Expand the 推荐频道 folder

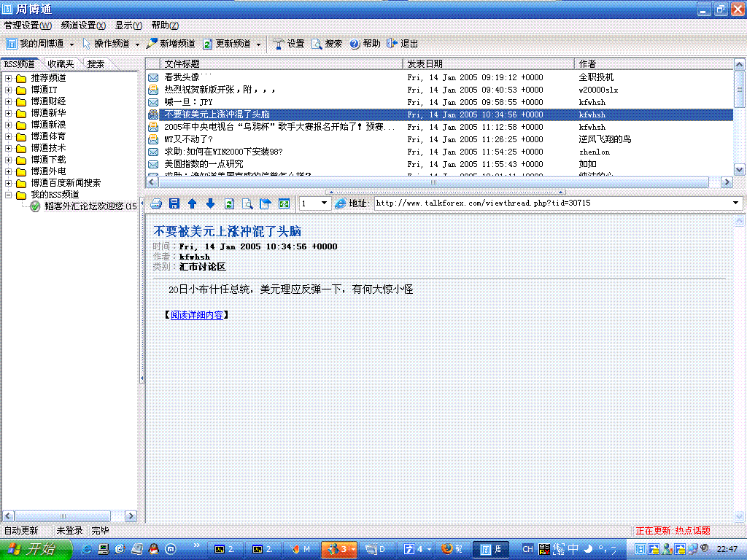coord(8,78)
